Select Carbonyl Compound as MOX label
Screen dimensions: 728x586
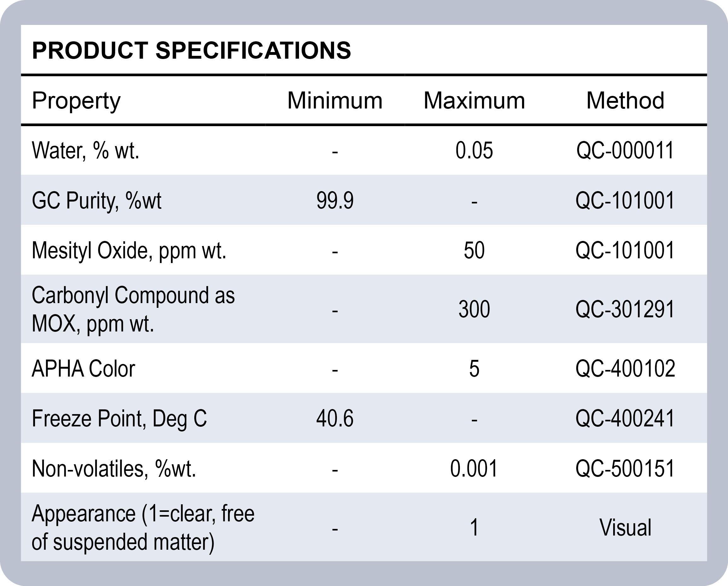(x=133, y=309)
